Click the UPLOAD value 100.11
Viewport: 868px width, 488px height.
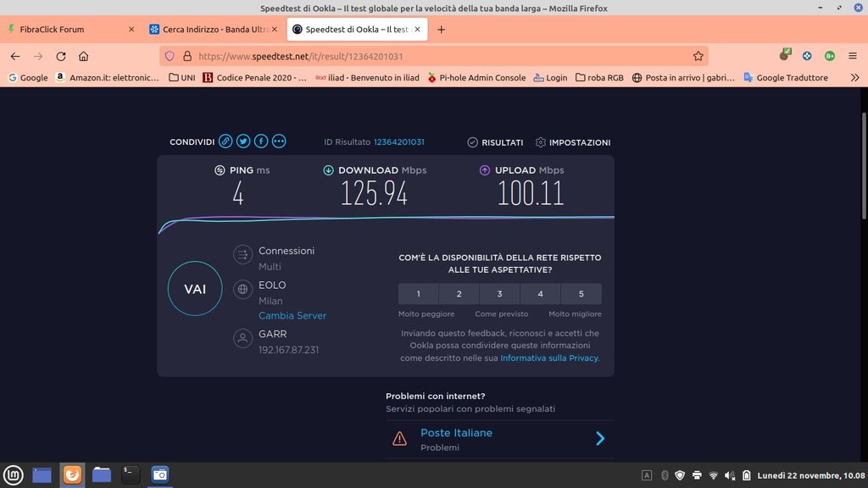(x=531, y=193)
